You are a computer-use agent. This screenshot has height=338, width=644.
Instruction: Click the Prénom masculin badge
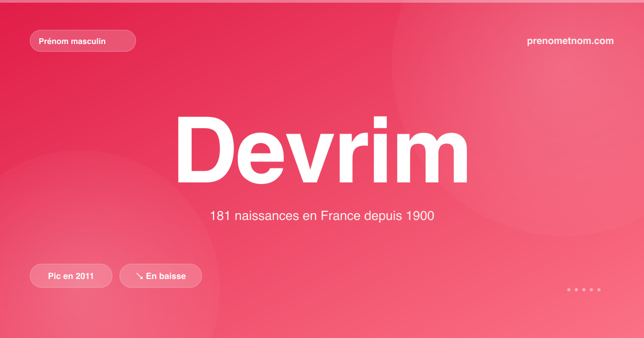click(x=83, y=41)
